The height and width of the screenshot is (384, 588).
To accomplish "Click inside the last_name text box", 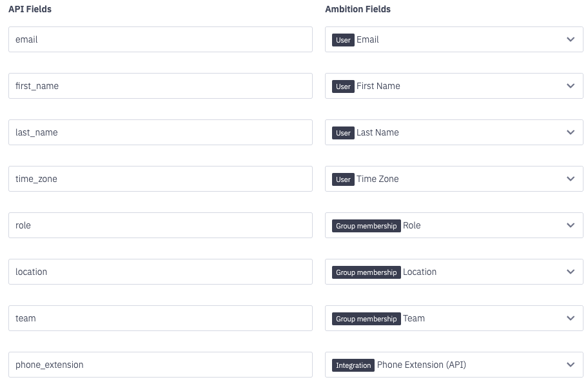I will tap(160, 132).
